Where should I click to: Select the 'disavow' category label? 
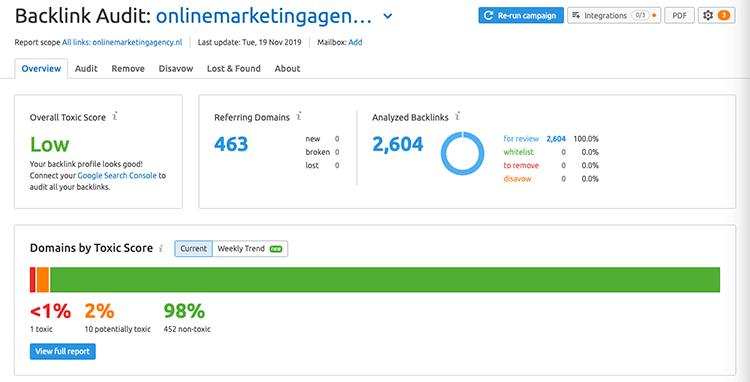click(517, 179)
